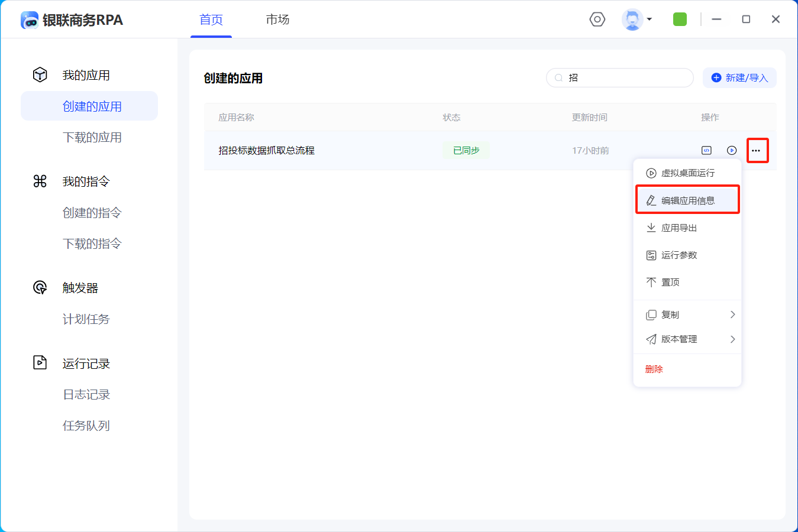798x532 pixels.
Task: Go to 计划任务 under 触发器
Action: point(86,319)
